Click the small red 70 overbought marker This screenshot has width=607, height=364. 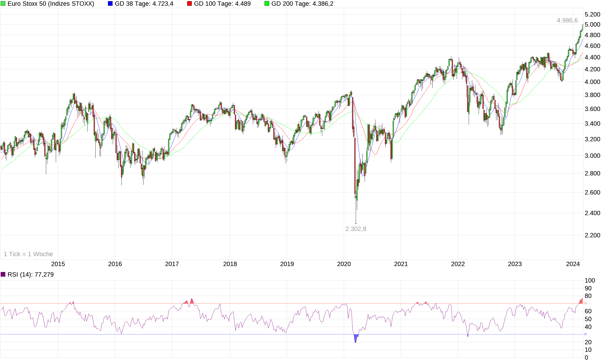pyautogui.click(x=585, y=304)
